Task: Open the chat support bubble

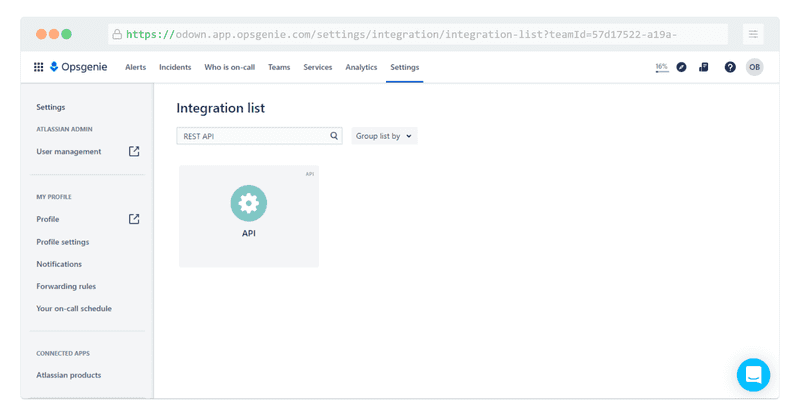Action: [753, 375]
